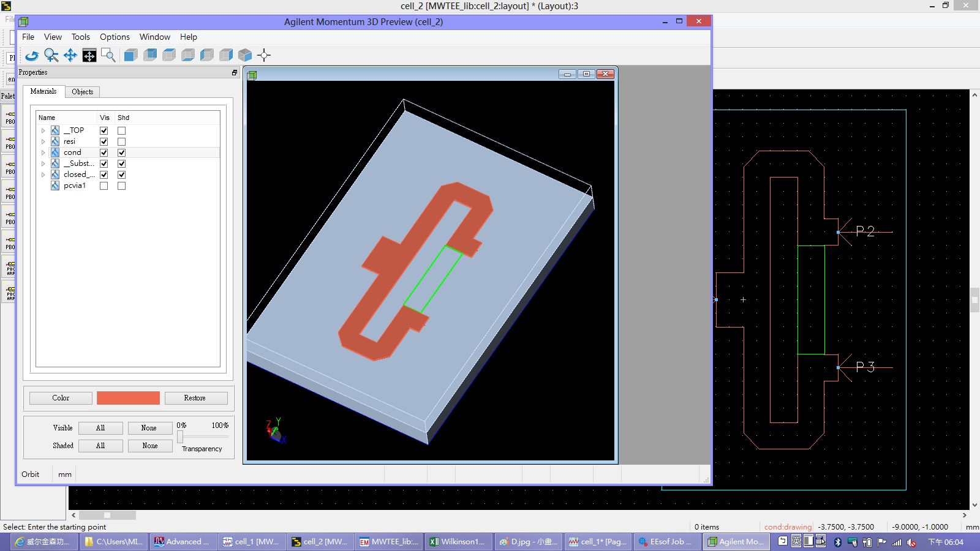This screenshot has width=980, height=551.
Task: Expand the closed_ tree item
Action: click(x=43, y=174)
